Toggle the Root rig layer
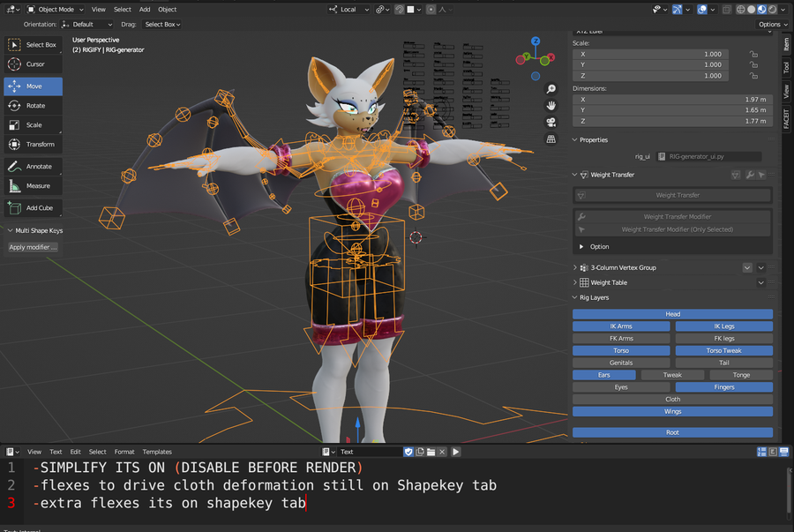Viewport: 794px width, 532px height. click(672, 432)
